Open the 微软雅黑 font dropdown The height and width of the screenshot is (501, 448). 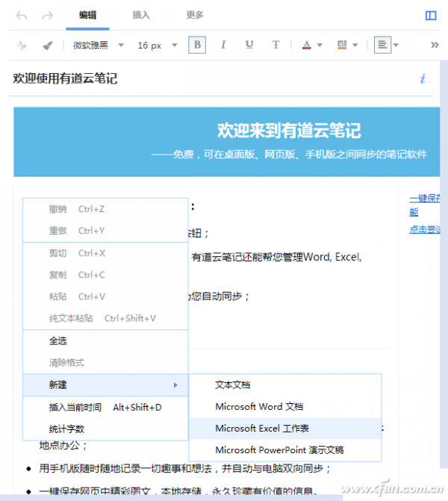98,46
